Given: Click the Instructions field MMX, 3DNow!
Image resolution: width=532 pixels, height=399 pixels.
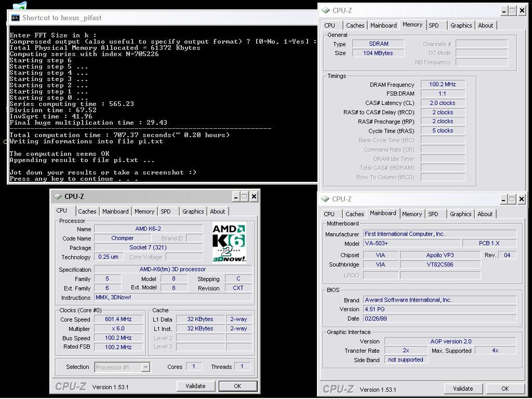Looking at the screenshot, I should [x=173, y=297].
